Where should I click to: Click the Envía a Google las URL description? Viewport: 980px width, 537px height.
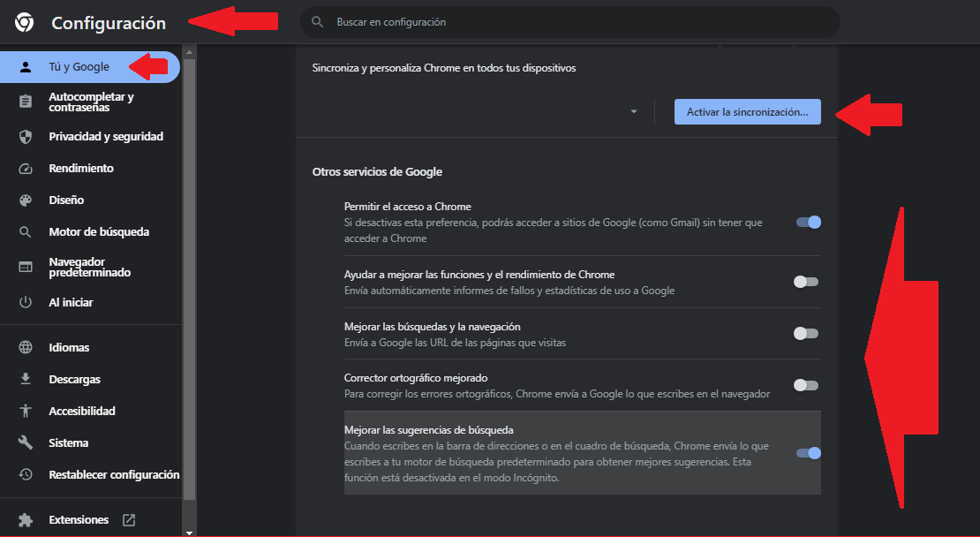[x=455, y=343]
